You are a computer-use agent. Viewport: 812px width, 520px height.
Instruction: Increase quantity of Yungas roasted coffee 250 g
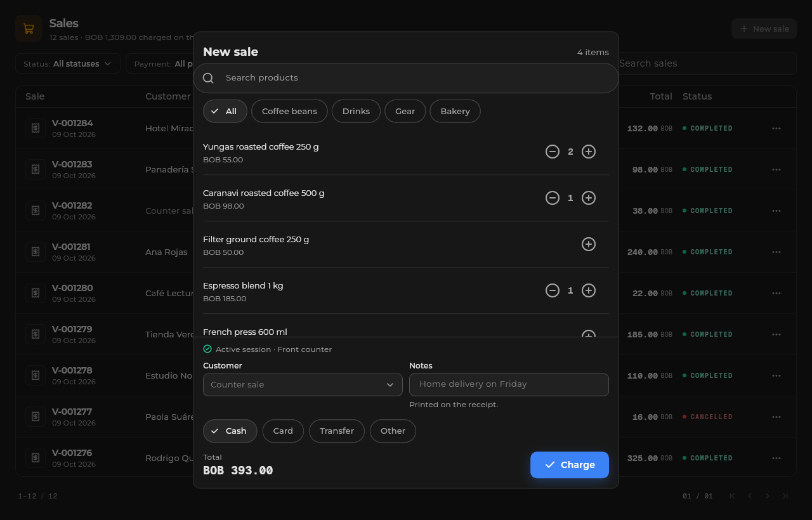coord(589,152)
